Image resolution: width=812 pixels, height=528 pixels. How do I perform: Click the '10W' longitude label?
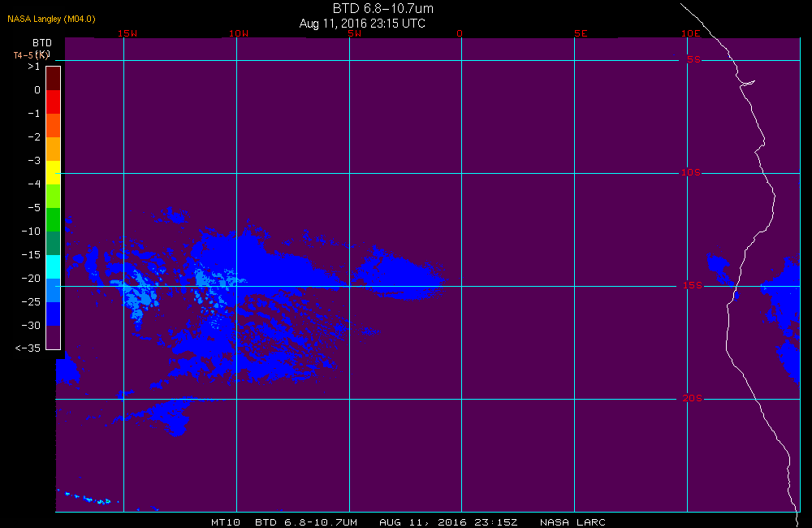click(x=239, y=33)
